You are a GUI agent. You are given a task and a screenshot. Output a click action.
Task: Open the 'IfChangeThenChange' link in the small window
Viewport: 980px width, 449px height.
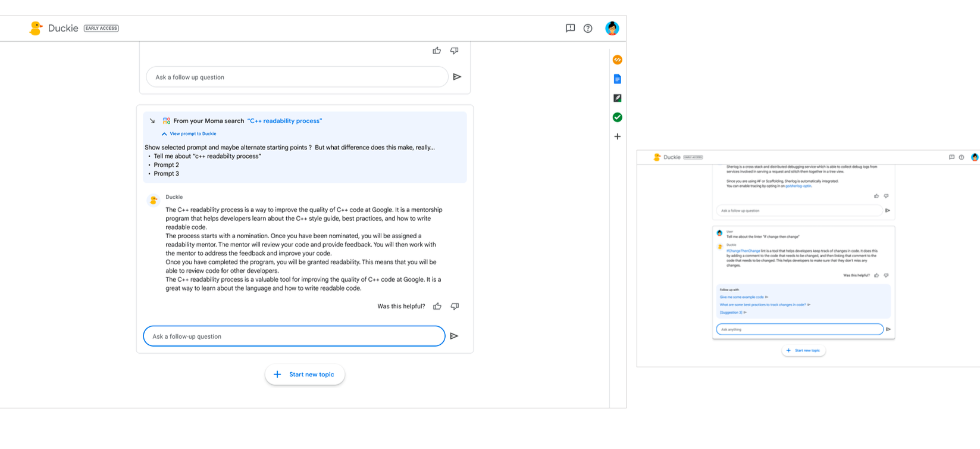[743, 251]
